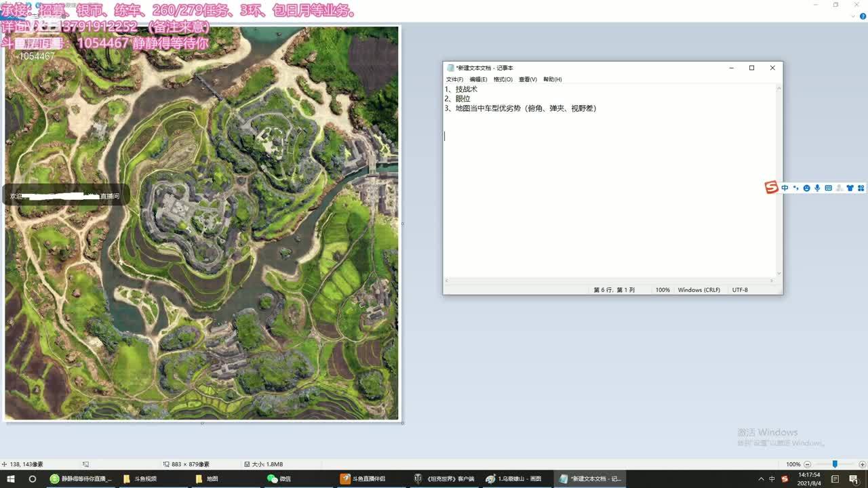Click the Paint zoom slider handle
868x488 pixels.
pos(835,464)
